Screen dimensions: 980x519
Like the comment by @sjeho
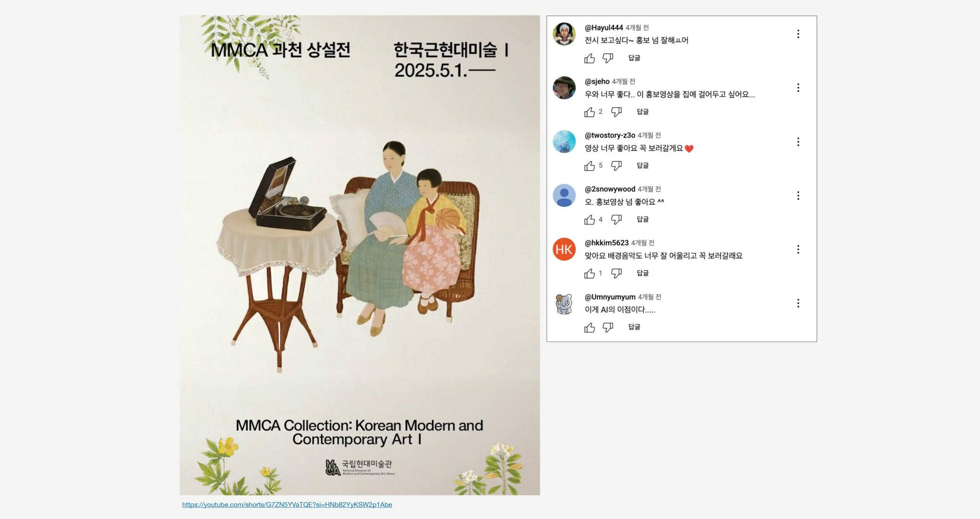tap(590, 112)
